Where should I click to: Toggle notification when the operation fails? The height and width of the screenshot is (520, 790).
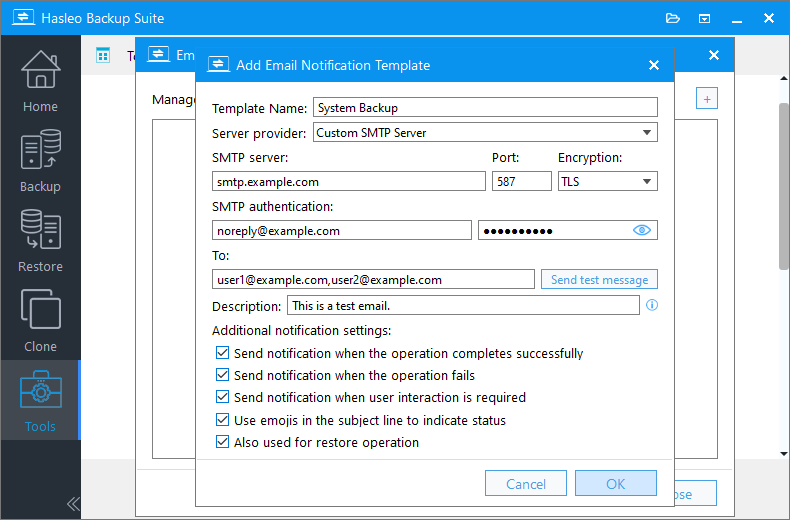point(222,375)
